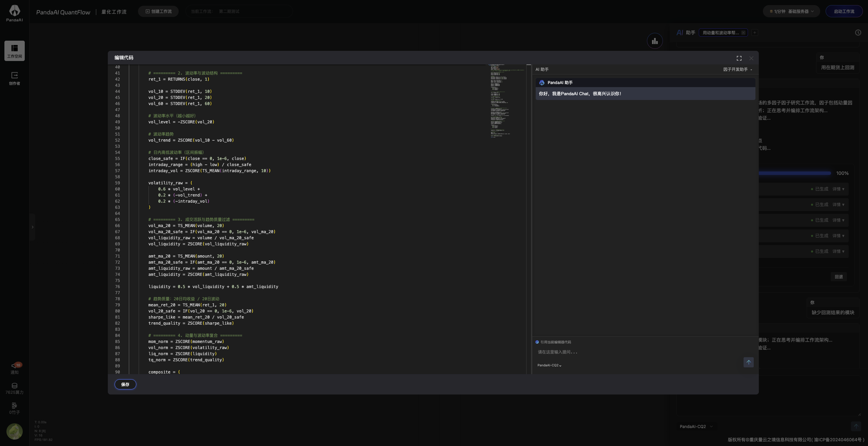Screen dimensions: 868x446
Task: Click the comment # 波动率趋势 on line 51
Action: [x=161, y=134]
